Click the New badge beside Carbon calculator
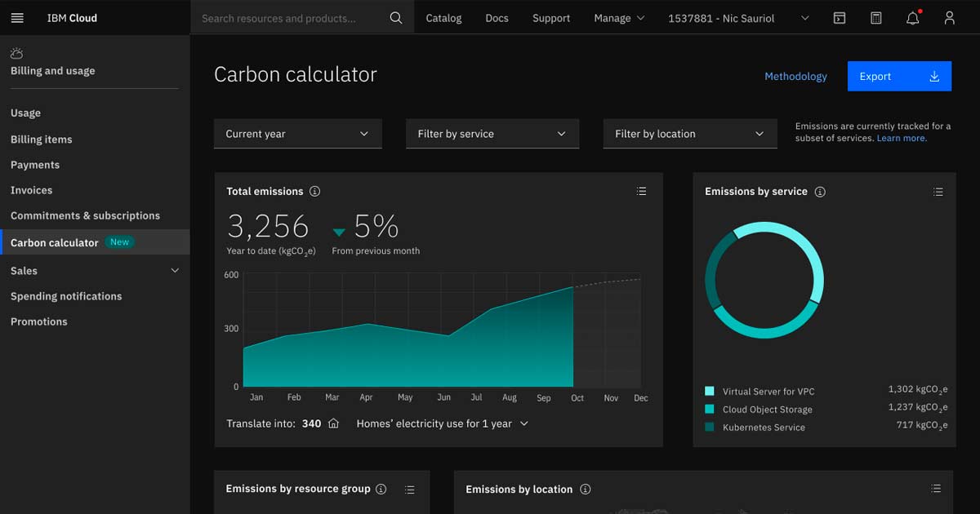 pos(120,242)
